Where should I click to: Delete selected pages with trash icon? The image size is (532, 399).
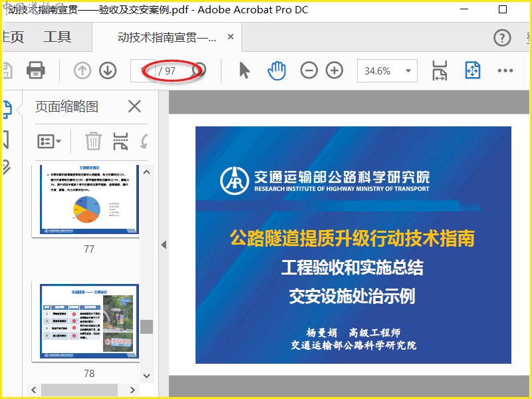click(93, 141)
